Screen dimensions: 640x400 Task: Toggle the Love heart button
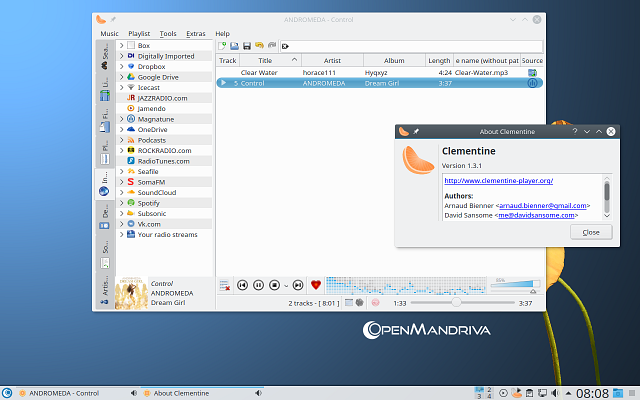pos(316,285)
